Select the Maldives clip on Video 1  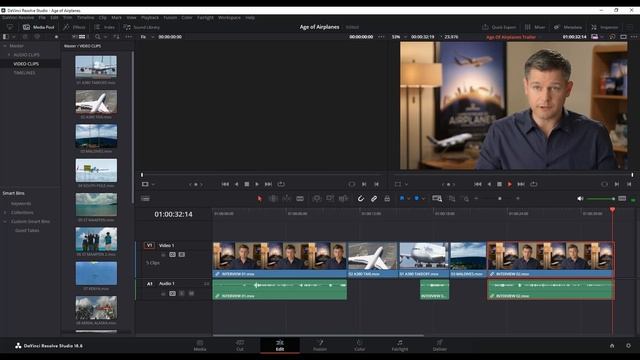(468, 260)
